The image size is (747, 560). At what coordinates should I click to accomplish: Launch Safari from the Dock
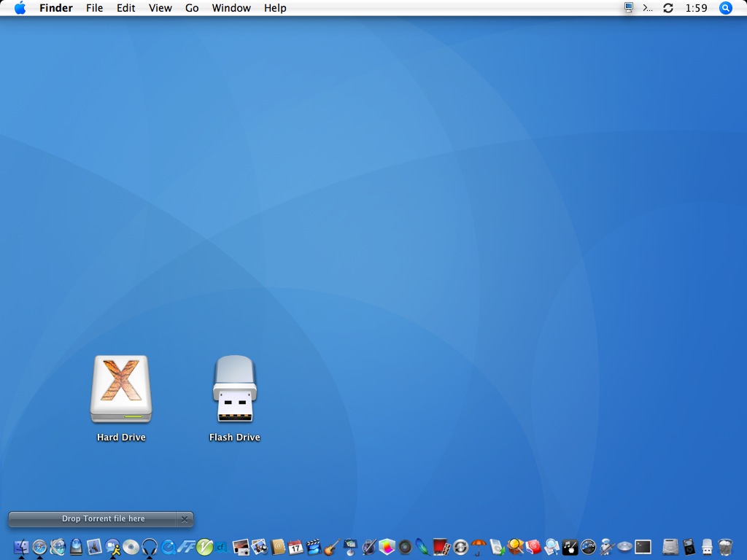click(39, 547)
